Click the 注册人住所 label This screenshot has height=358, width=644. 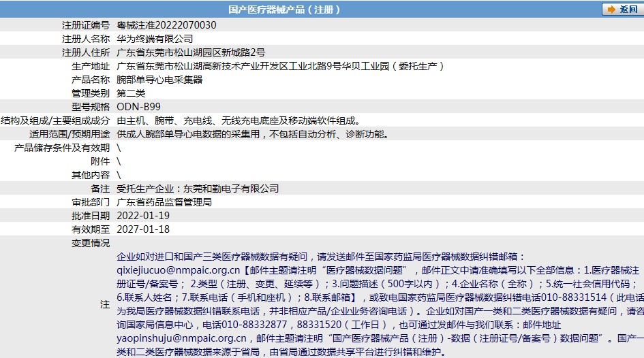[x=86, y=52]
